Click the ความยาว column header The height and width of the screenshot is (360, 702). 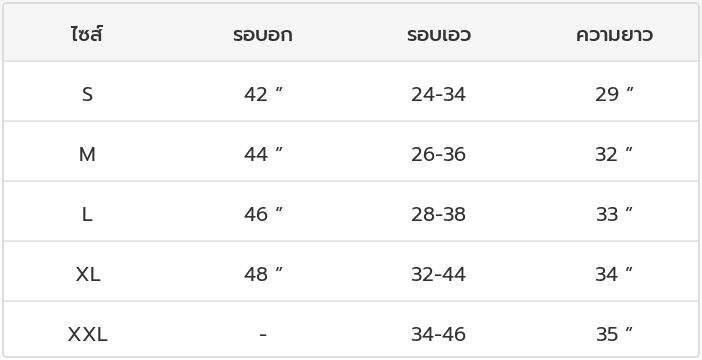click(x=614, y=35)
